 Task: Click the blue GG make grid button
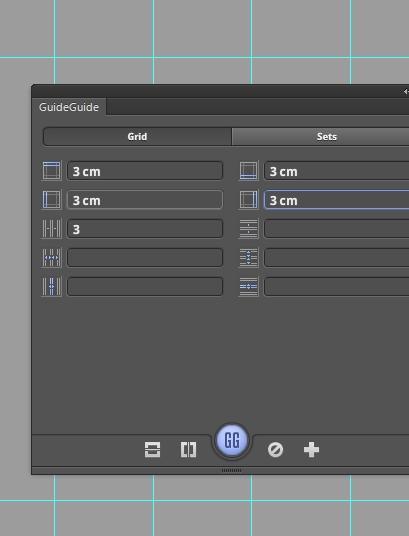(232, 440)
